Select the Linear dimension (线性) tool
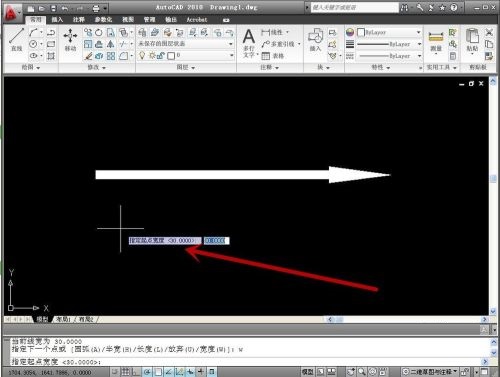This screenshot has height=377, width=500. click(272, 32)
